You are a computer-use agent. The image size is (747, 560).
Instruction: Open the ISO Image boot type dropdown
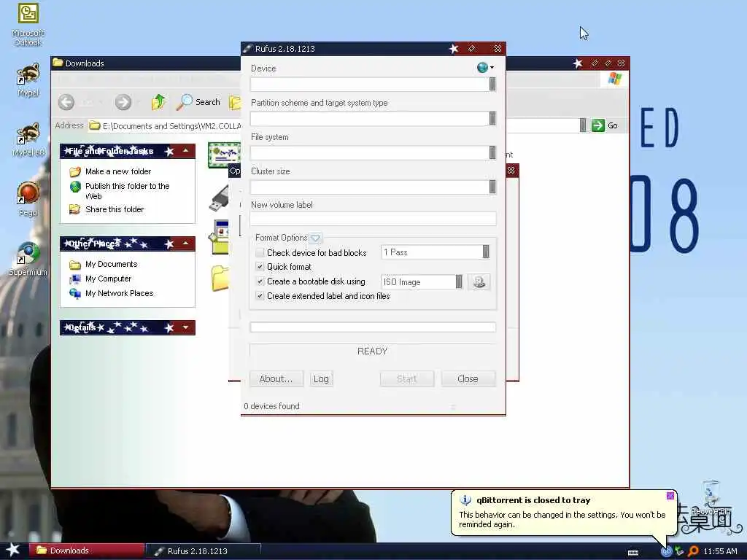(x=458, y=282)
